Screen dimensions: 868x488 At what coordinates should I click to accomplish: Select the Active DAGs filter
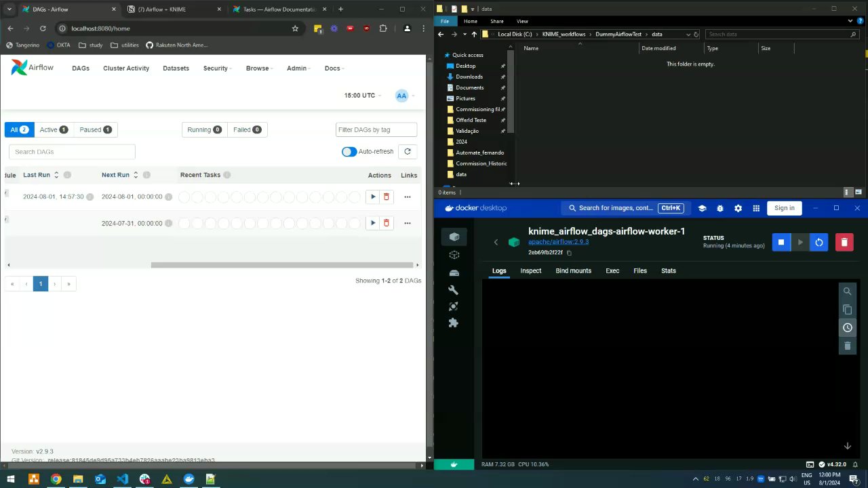54,129
